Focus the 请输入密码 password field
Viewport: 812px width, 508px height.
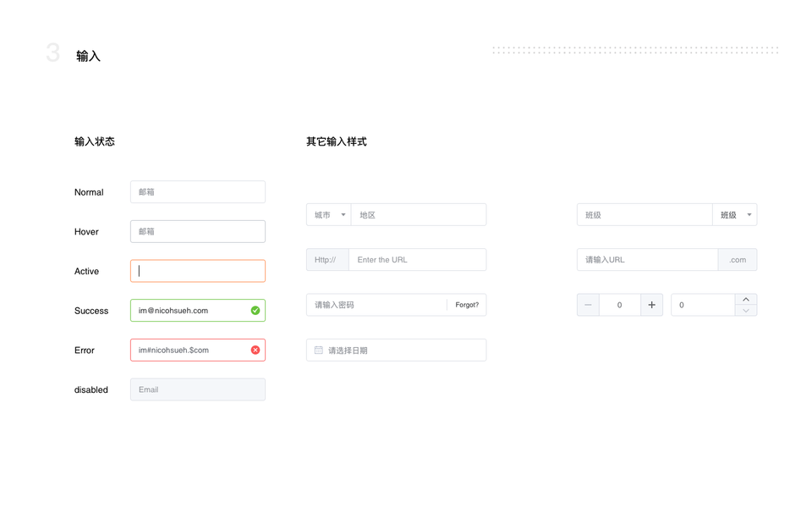pos(376,305)
